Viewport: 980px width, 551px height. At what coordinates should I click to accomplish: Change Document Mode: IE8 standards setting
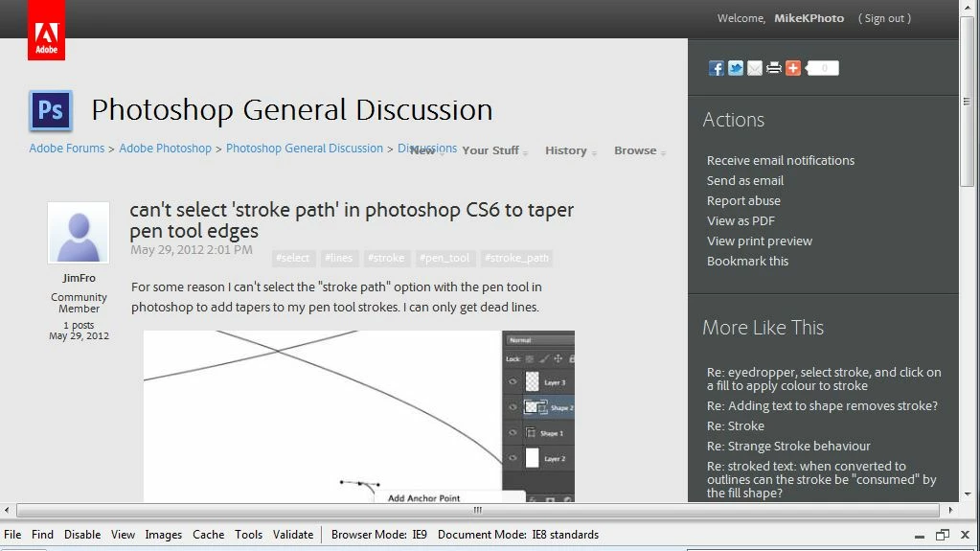pos(518,535)
